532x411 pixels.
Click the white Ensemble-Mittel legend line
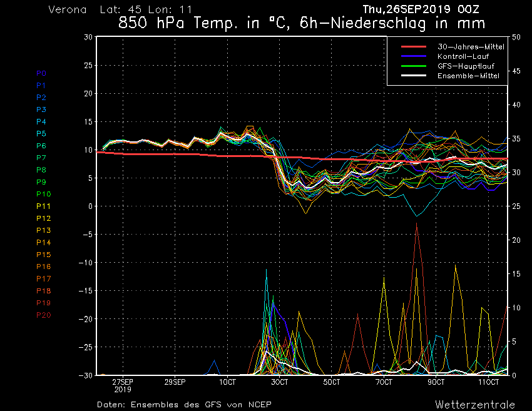pyautogui.click(x=414, y=75)
